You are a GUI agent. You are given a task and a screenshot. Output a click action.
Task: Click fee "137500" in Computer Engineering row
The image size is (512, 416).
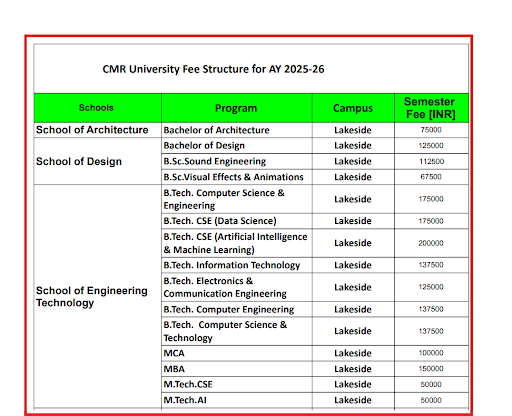point(431,309)
